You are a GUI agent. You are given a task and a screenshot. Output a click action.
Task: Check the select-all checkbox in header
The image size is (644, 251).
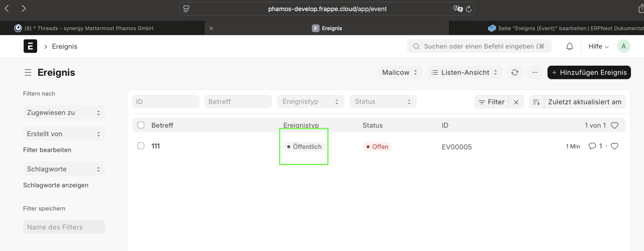click(x=141, y=125)
